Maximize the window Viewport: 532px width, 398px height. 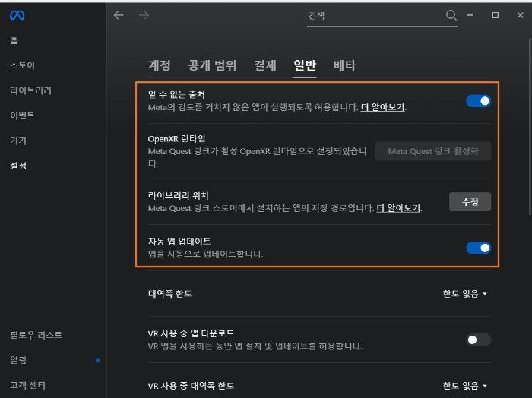(x=496, y=15)
